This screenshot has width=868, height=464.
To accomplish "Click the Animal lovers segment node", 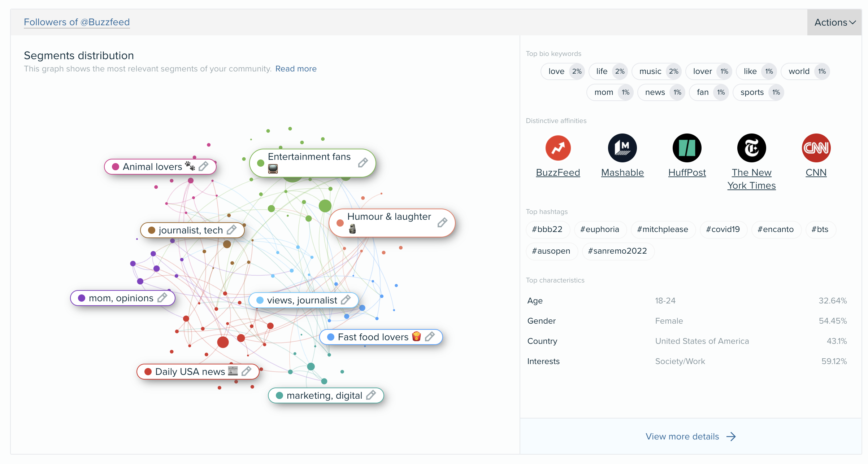I will click(x=160, y=166).
